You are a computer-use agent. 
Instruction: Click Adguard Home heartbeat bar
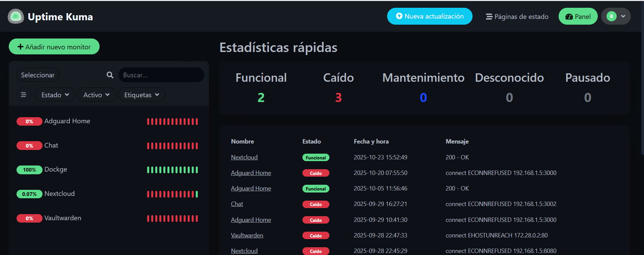172,122
